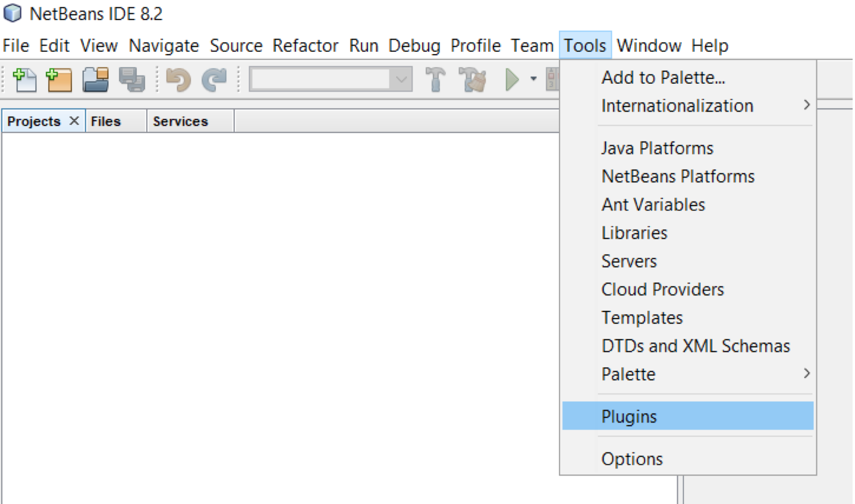Image resolution: width=855 pixels, height=504 pixels.
Task: Open the Debug menu
Action: pos(414,46)
